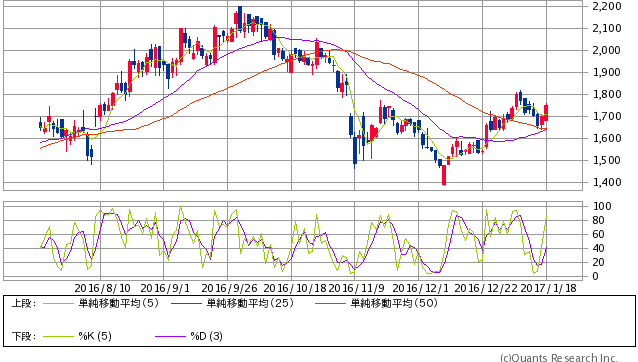Click the 80 stochastic axis label
The width and height of the screenshot is (638, 362).
599,220
